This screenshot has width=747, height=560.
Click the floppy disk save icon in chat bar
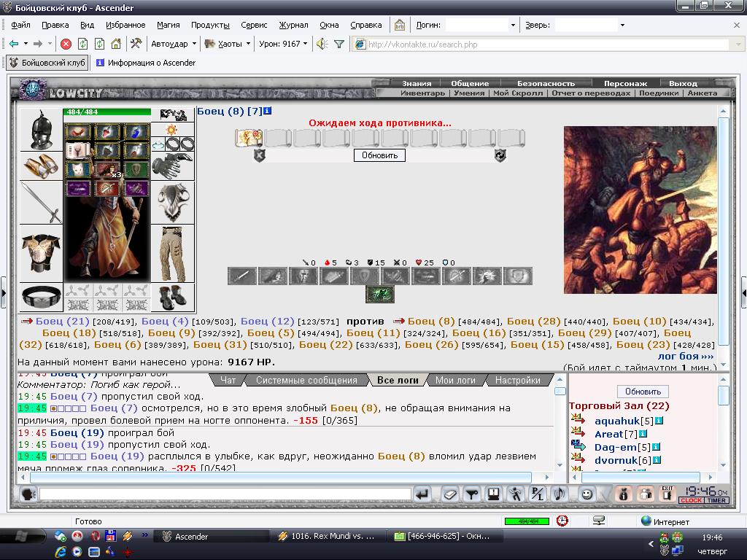[494, 494]
